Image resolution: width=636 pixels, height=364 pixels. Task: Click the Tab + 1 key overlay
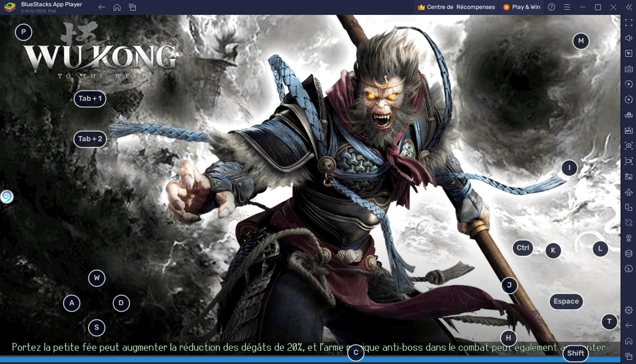pyautogui.click(x=90, y=99)
